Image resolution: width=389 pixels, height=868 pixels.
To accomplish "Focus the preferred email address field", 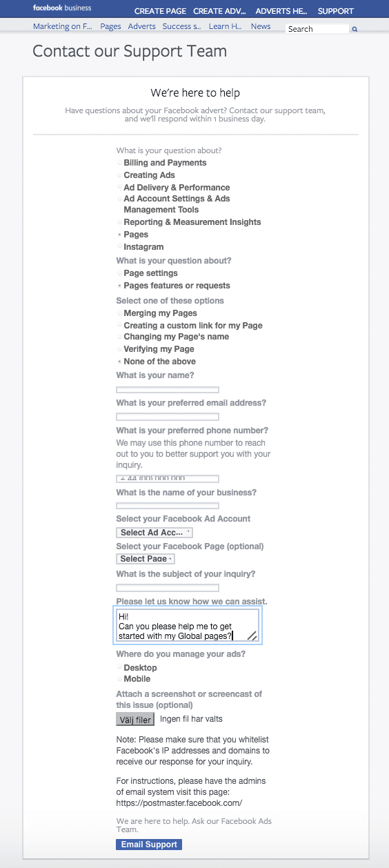I will tap(168, 417).
